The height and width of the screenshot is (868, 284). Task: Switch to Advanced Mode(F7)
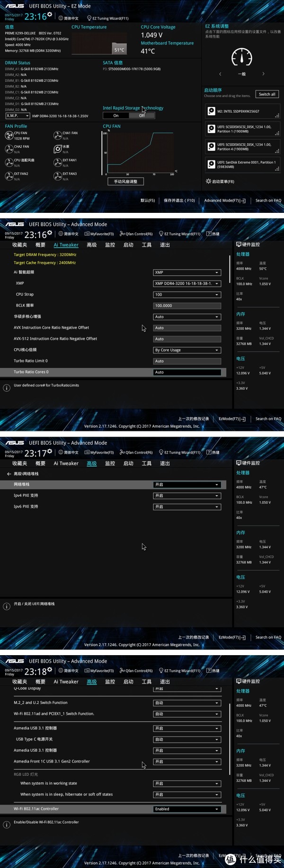tap(225, 201)
